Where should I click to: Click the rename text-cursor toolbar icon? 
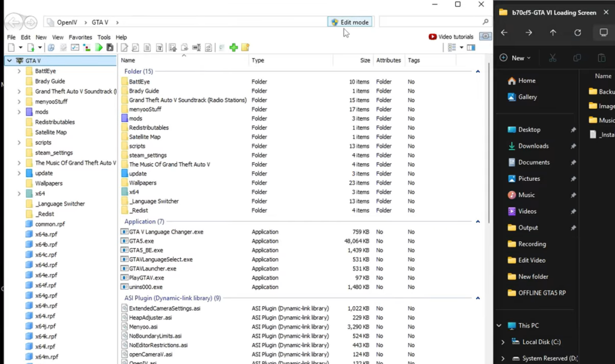pos(196,47)
